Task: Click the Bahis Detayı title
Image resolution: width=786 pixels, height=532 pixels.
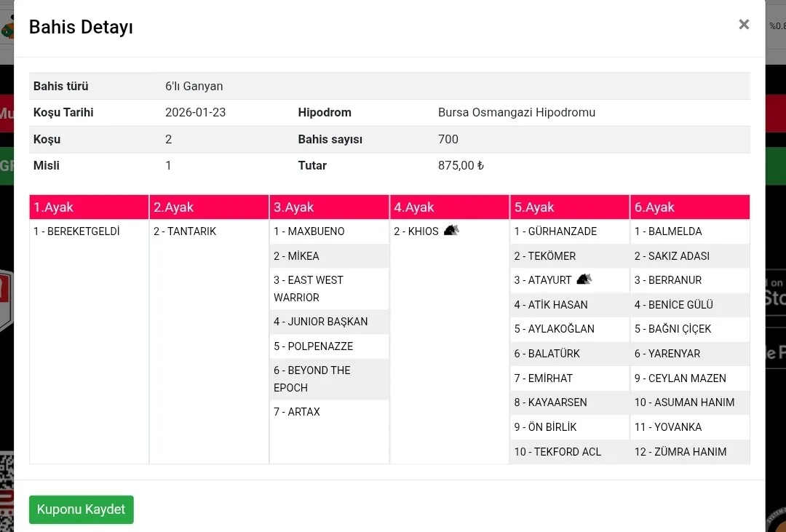Action: click(81, 28)
